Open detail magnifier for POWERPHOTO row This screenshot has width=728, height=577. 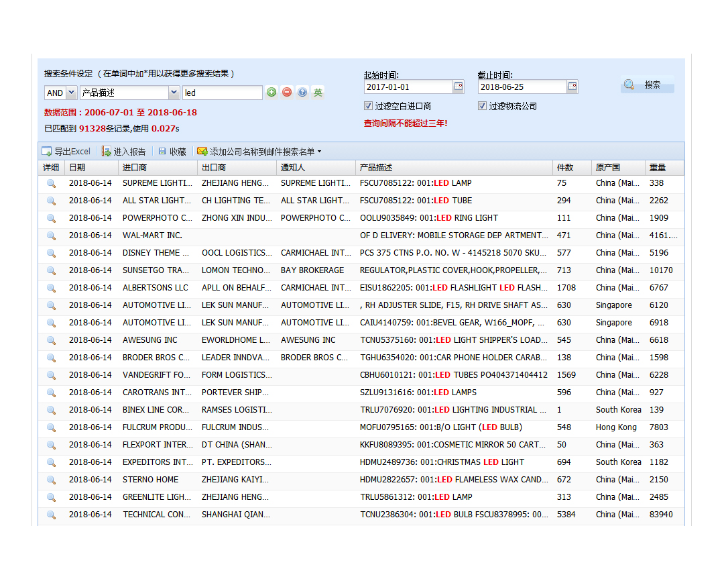pyautogui.click(x=51, y=218)
